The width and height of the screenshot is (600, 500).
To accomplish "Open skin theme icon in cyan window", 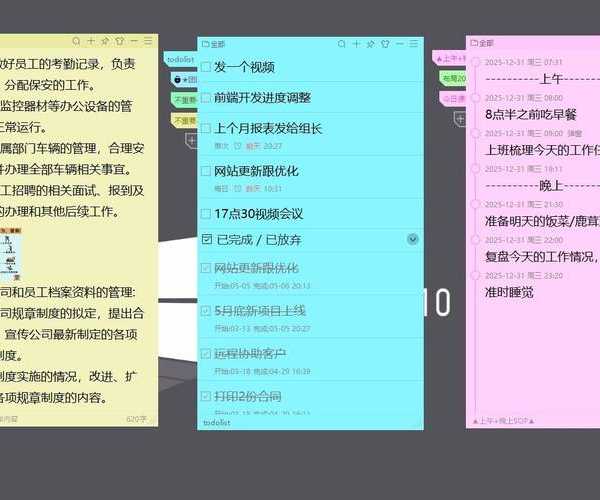I will pyautogui.click(x=386, y=44).
